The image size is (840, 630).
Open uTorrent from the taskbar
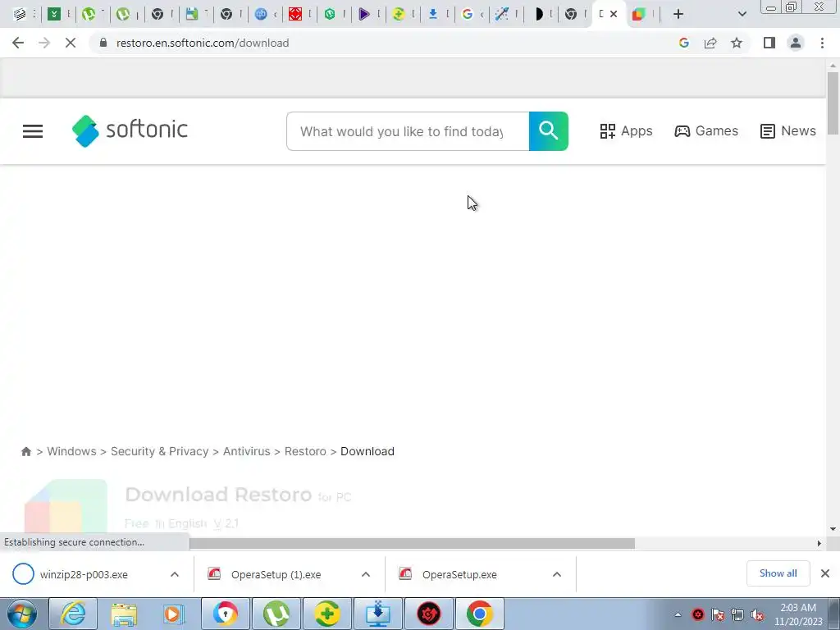coord(276,614)
